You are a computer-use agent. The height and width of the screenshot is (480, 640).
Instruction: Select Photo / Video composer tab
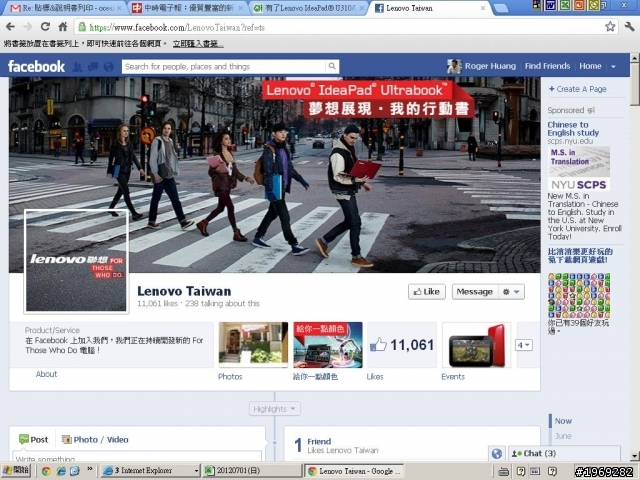coord(95,440)
